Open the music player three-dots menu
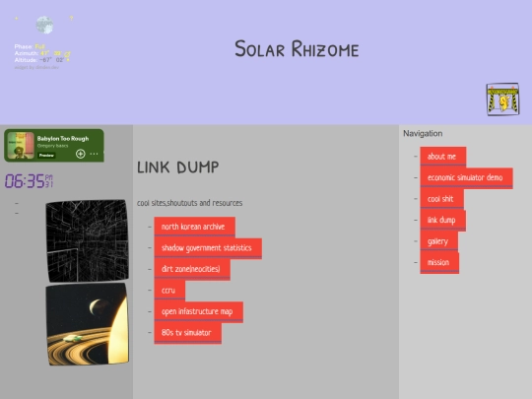Image resolution: width=532 pixels, height=399 pixels. coord(94,154)
